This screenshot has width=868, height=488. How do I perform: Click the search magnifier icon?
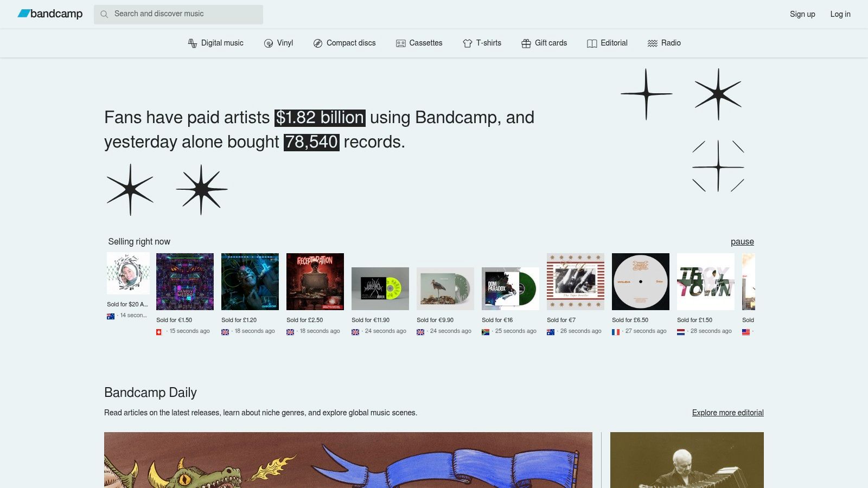pyautogui.click(x=104, y=14)
